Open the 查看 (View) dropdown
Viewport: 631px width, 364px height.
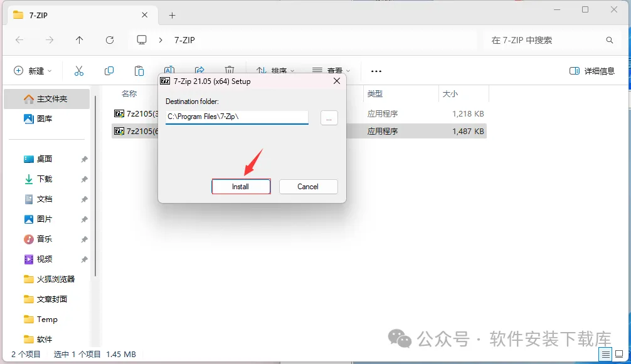331,71
